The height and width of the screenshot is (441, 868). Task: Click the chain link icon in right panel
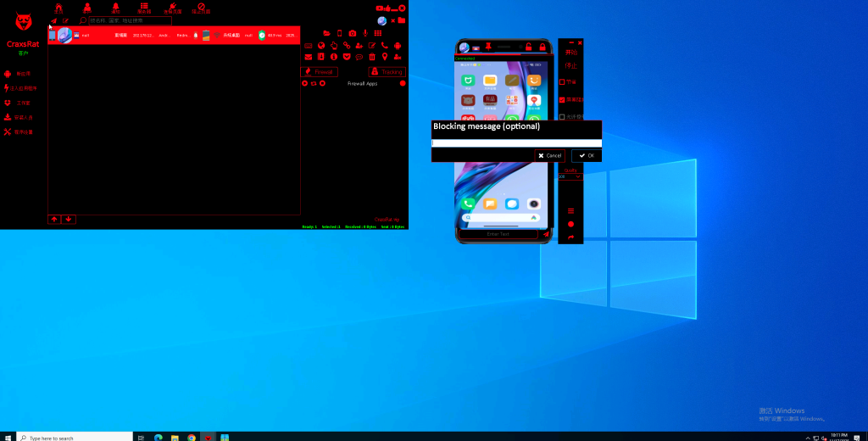[x=347, y=46]
